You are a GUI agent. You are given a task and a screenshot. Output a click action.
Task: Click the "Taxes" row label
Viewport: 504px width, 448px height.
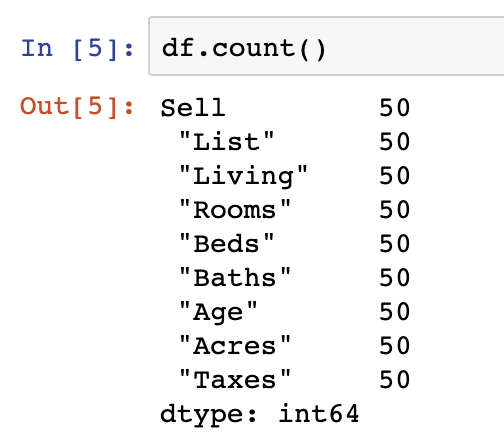click(235, 379)
